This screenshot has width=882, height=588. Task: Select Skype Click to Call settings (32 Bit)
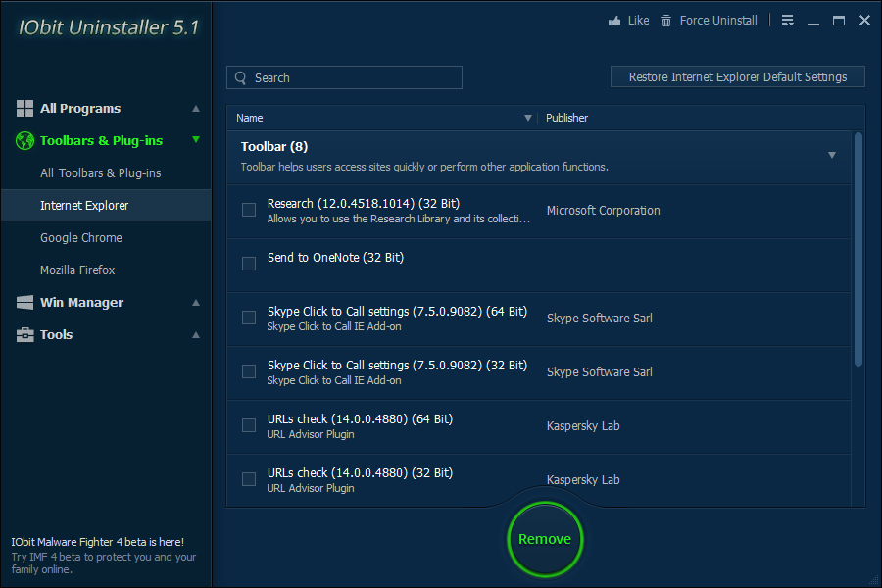pos(539,373)
